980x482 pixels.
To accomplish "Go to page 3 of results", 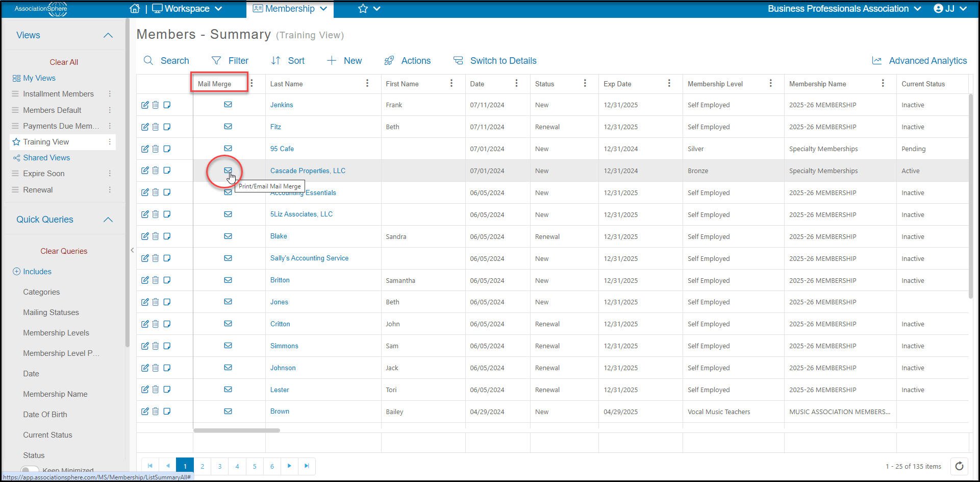I will (220, 466).
